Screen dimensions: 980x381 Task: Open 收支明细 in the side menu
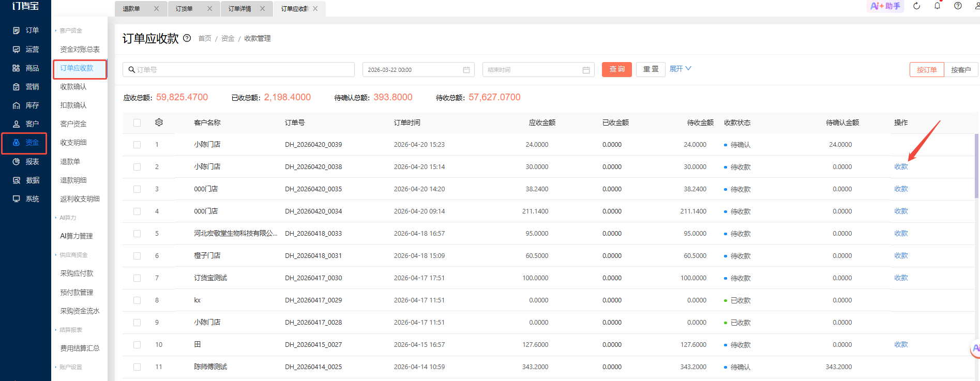click(x=73, y=142)
